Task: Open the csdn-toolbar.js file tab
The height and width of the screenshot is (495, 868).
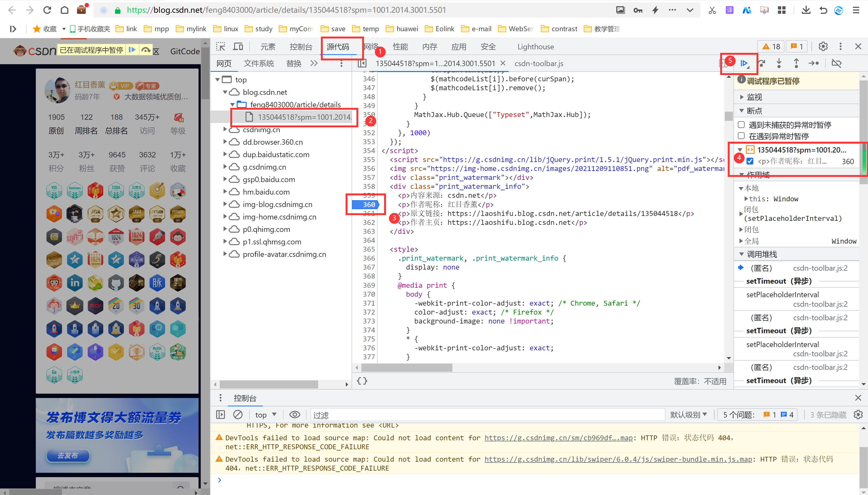Action: pos(539,64)
